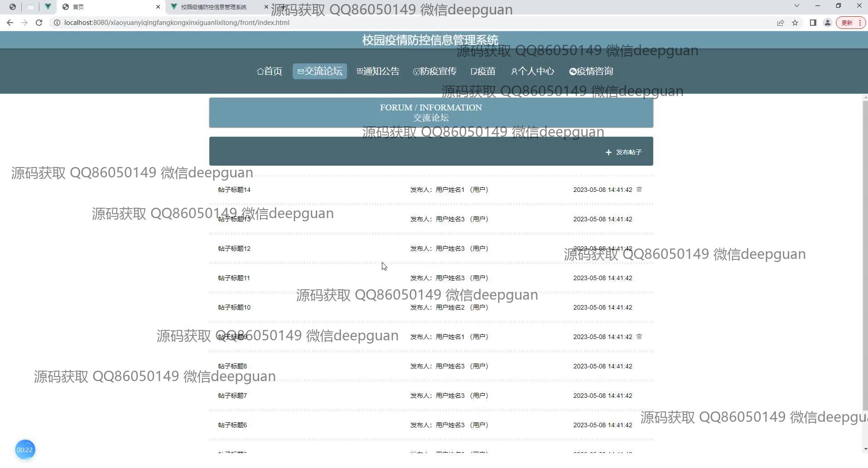Open post 帖子标题6
This screenshot has height=468, width=868.
tap(232, 425)
